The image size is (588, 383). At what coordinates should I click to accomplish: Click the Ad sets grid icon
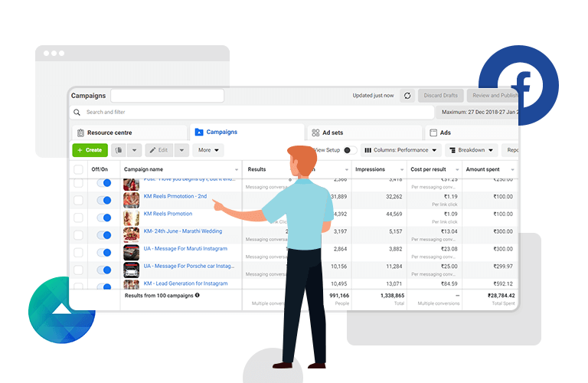click(x=315, y=133)
